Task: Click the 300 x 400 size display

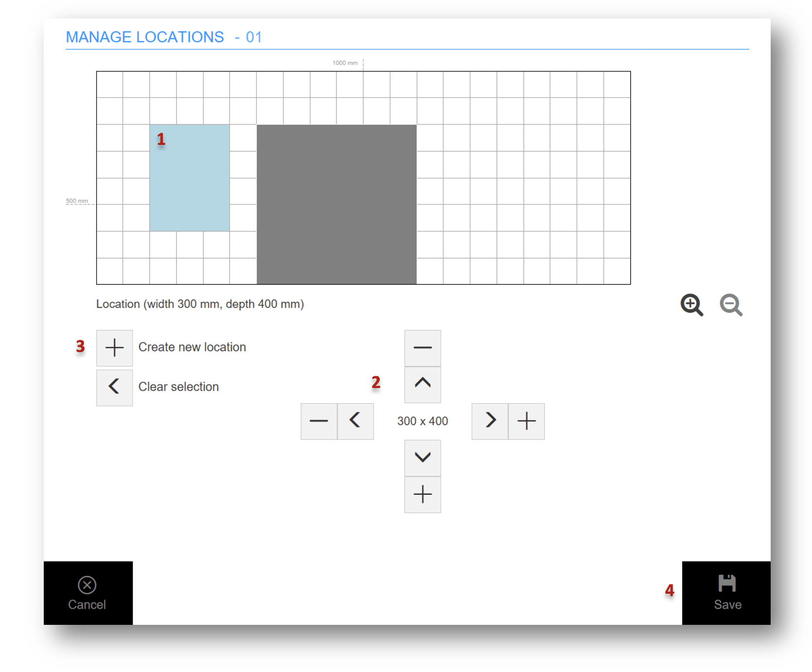Action: [x=423, y=421]
